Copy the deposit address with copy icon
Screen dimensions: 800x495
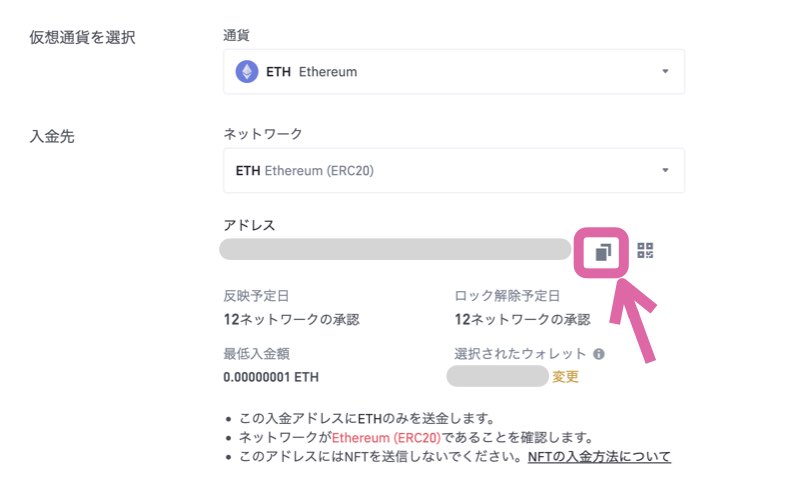(603, 252)
